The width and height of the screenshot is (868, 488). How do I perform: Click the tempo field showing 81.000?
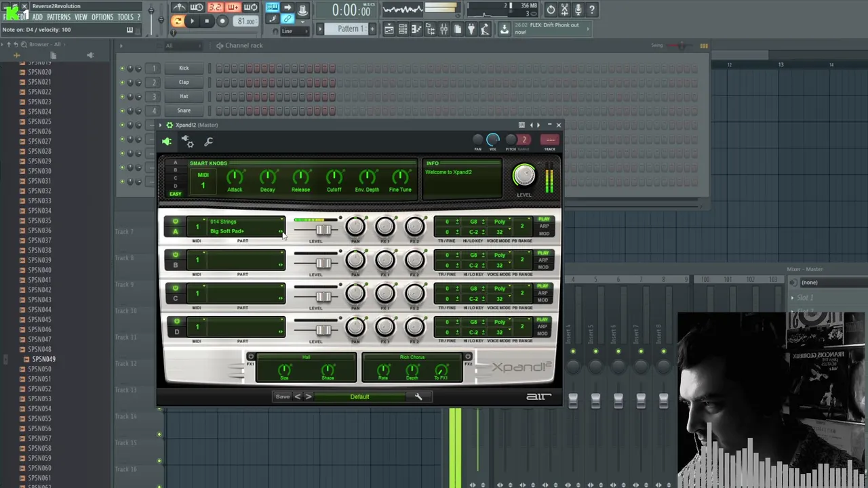pos(246,21)
